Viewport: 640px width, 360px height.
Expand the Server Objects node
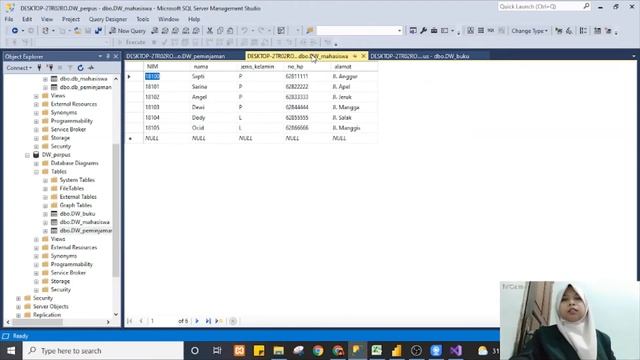(18, 307)
